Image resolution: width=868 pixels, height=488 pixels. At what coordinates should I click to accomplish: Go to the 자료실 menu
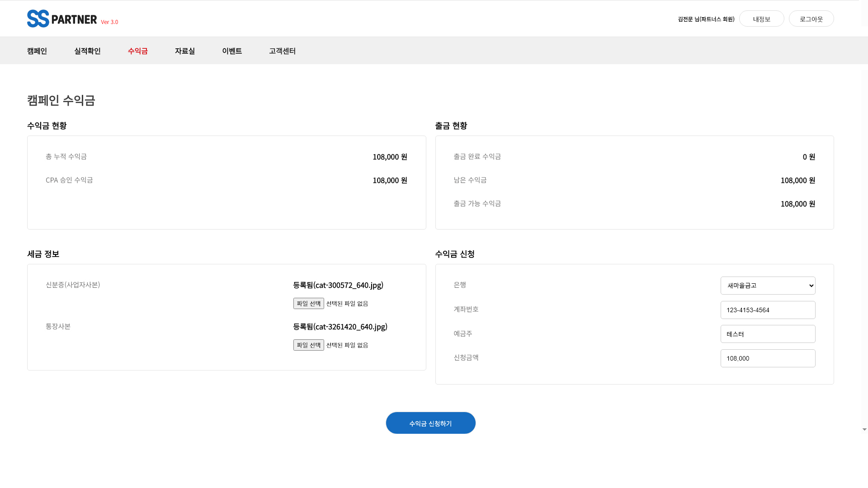point(185,51)
